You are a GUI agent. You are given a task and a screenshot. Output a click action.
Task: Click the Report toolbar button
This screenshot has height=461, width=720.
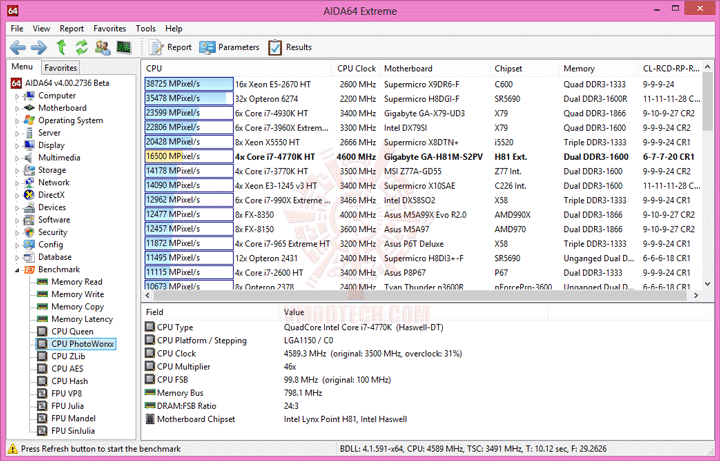tap(170, 47)
